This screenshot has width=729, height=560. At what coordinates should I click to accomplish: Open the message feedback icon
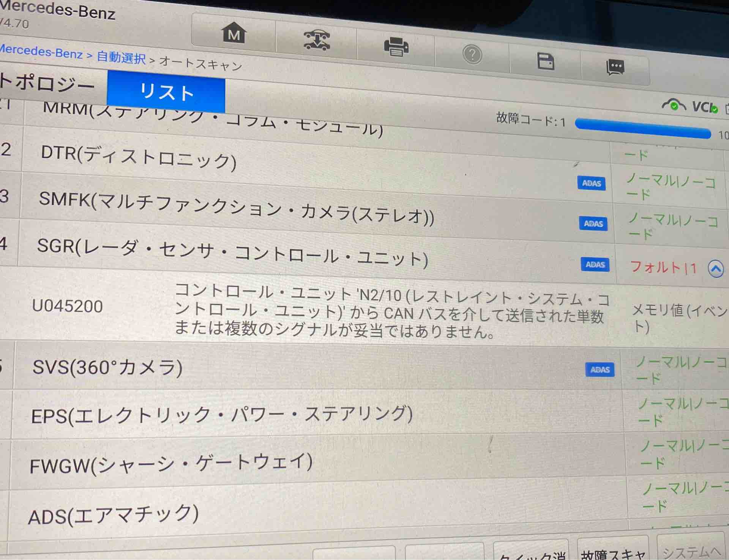click(x=615, y=67)
